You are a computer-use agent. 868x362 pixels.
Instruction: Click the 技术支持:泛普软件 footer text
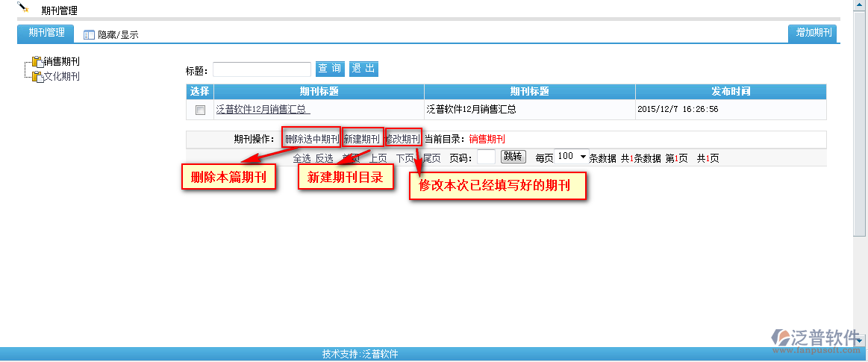(x=360, y=354)
